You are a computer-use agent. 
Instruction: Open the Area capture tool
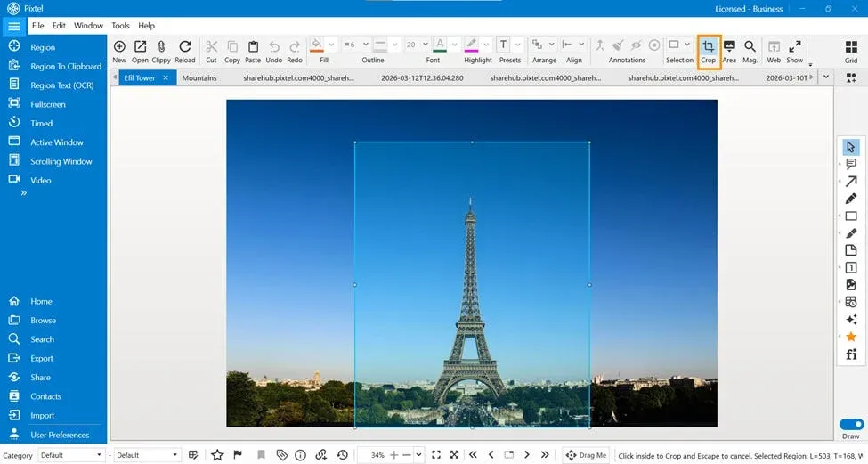pos(729,52)
